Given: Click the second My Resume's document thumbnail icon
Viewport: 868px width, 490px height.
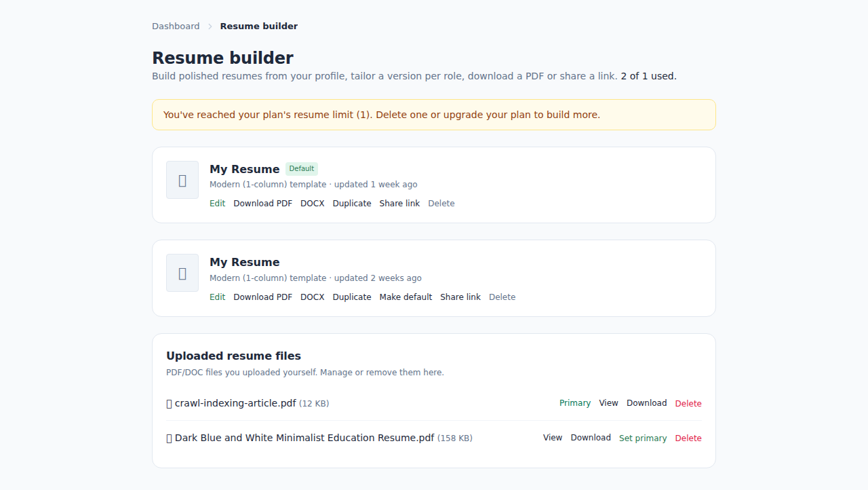Looking at the screenshot, I should pos(182,273).
